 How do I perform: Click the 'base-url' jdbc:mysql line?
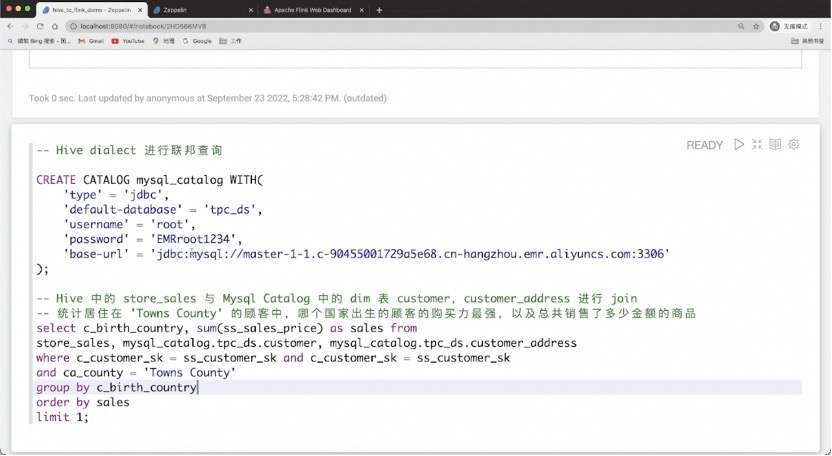click(x=367, y=254)
